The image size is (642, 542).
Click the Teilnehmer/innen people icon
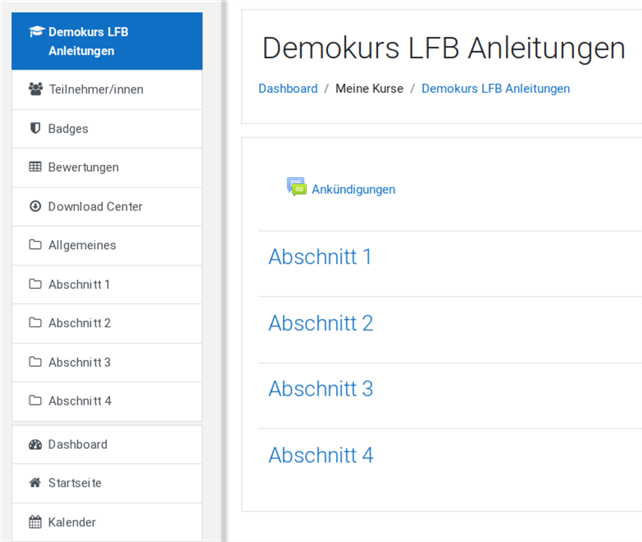[x=36, y=90]
